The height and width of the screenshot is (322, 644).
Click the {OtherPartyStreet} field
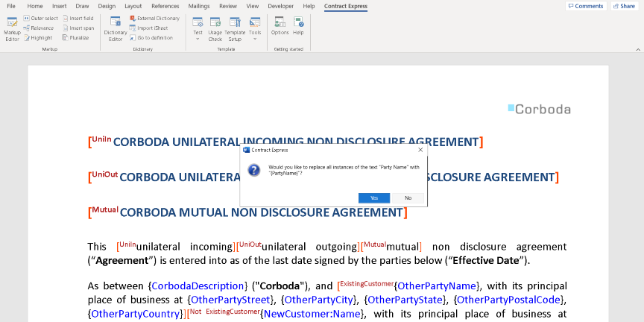point(230,300)
